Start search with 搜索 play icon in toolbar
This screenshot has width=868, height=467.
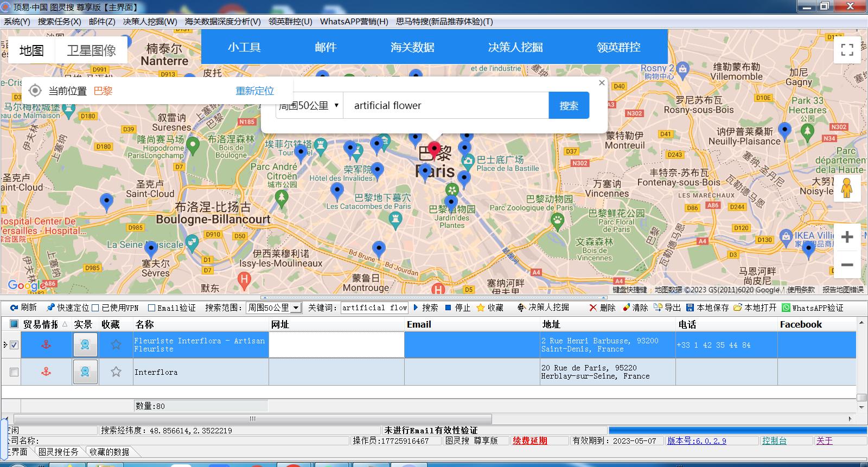[x=416, y=308]
